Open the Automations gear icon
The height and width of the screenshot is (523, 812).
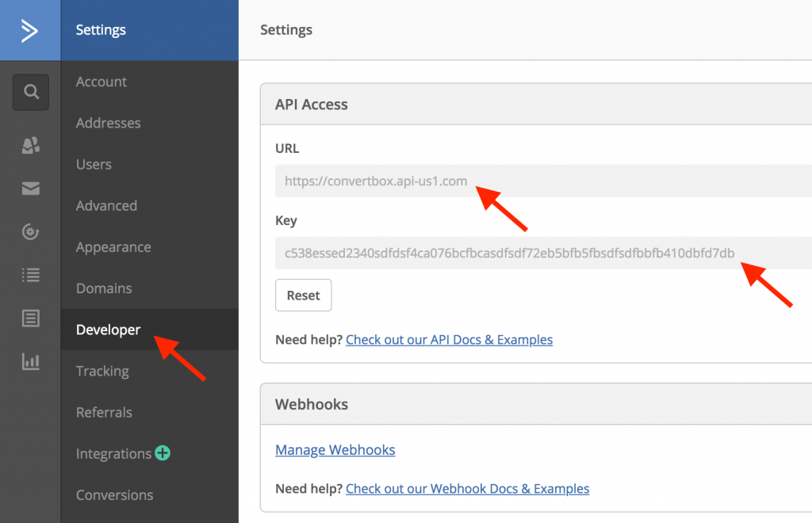coord(31,231)
